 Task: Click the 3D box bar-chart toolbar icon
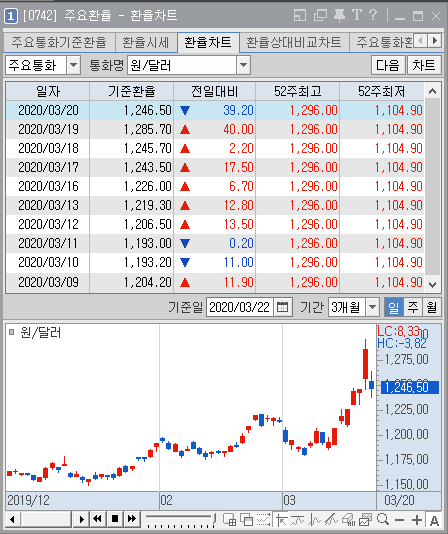click(348, 520)
